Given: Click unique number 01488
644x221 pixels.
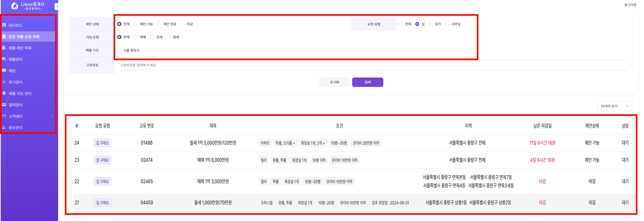Looking at the screenshot, I should coord(147,143).
